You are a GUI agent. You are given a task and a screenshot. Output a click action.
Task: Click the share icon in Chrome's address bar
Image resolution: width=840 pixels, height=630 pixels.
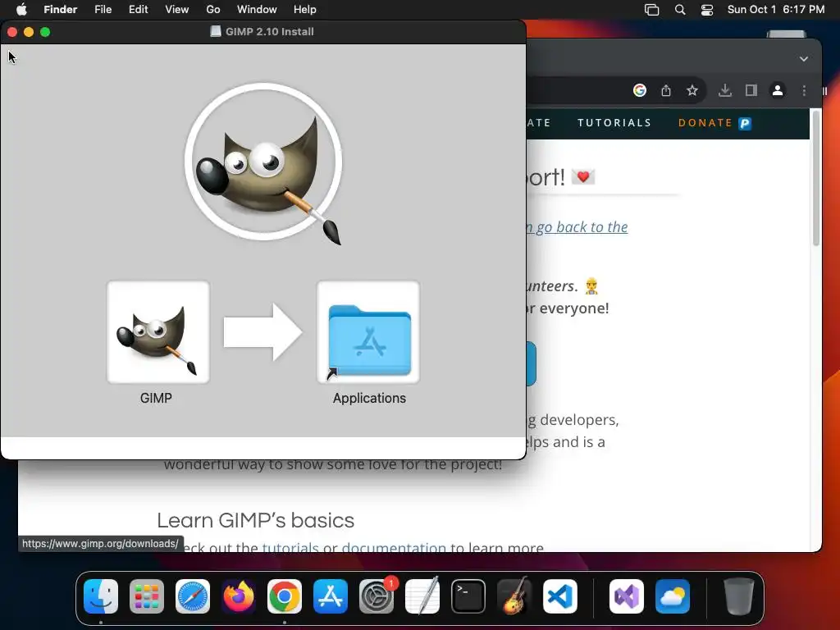coord(666,90)
